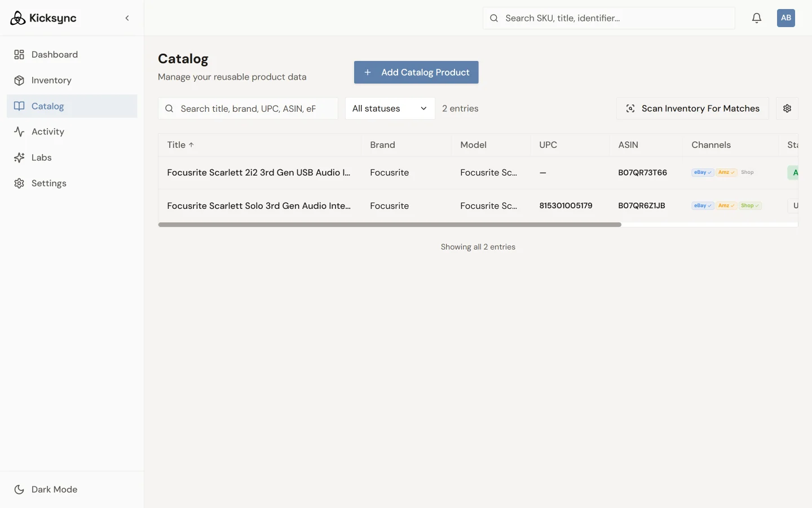Open the All statuses dropdown
The width and height of the screenshot is (812, 508).
(x=390, y=108)
